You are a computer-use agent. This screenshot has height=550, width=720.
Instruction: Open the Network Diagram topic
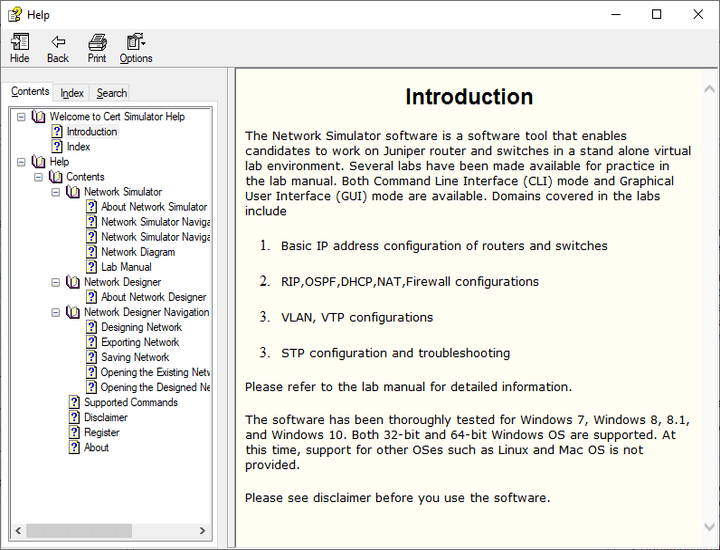point(138,252)
